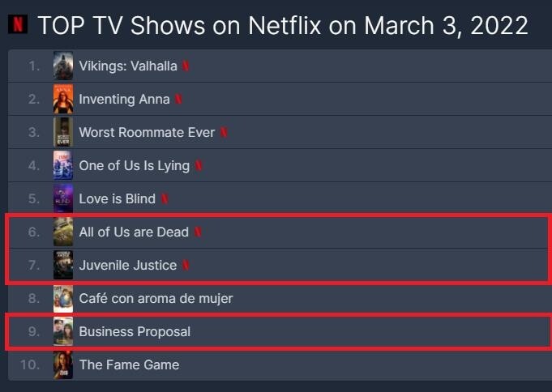
Task: Open the Café con aroma de mujer poster
Action: pos(63,298)
